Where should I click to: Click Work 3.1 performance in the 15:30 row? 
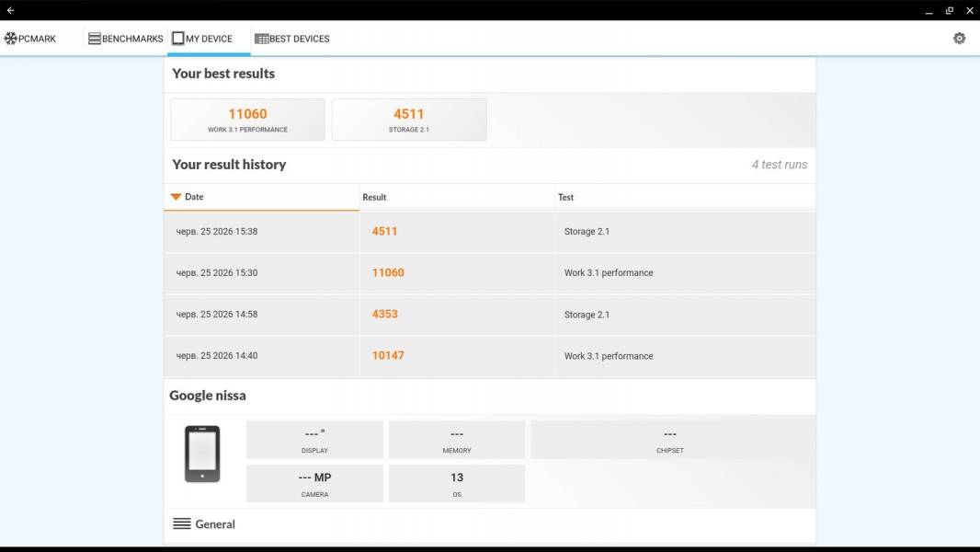(x=609, y=272)
